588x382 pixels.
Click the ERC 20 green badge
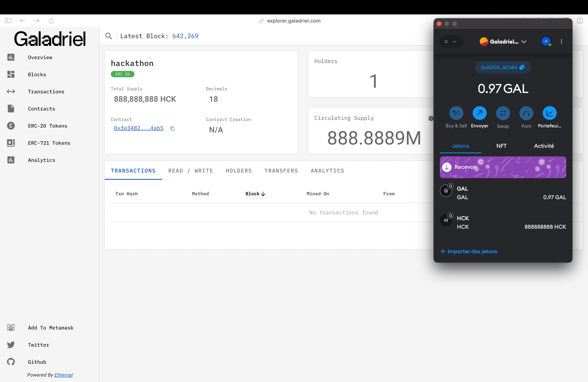click(122, 74)
